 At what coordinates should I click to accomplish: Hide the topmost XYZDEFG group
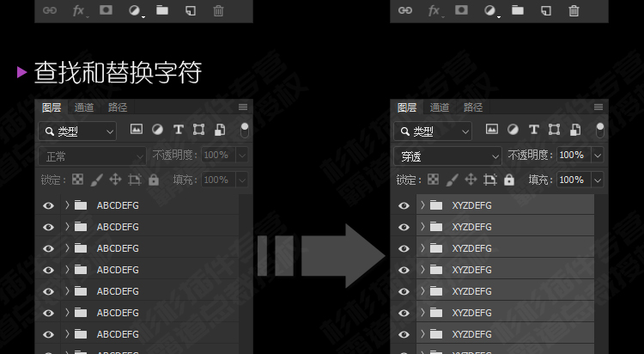click(x=404, y=205)
